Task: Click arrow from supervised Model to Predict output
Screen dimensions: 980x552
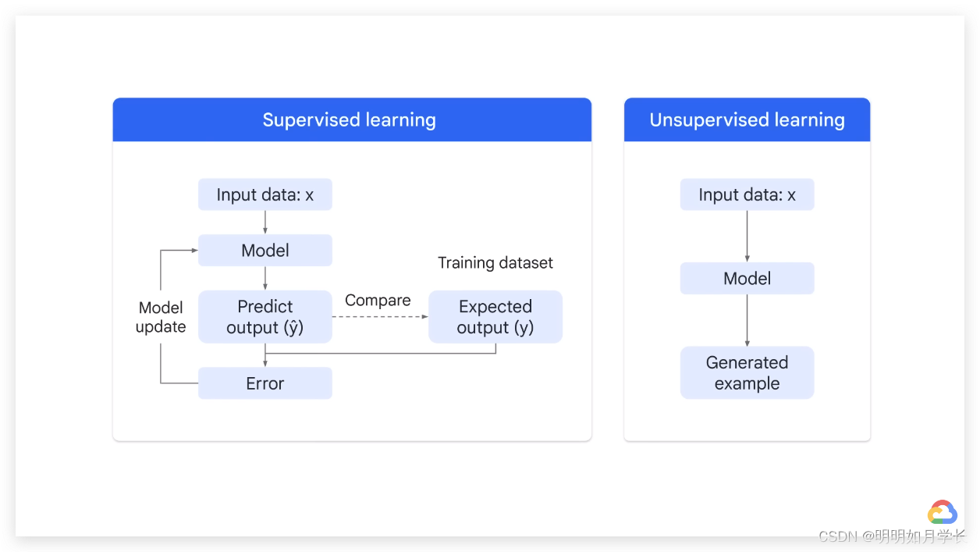Action: click(x=265, y=278)
